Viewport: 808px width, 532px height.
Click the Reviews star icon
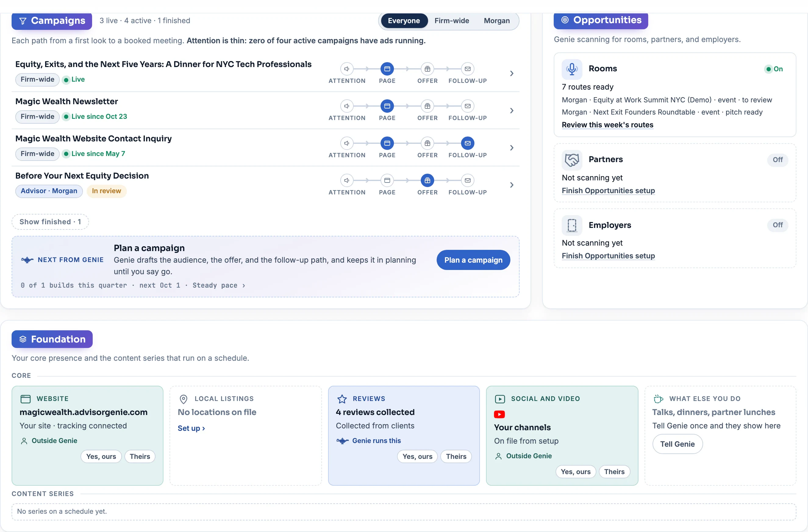342,399
